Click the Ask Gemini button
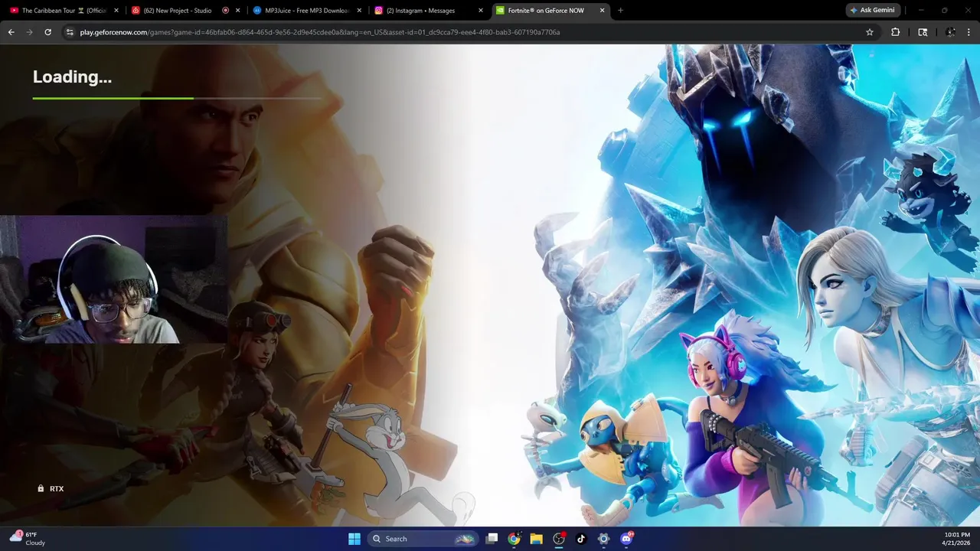The width and height of the screenshot is (980, 551). click(872, 11)
